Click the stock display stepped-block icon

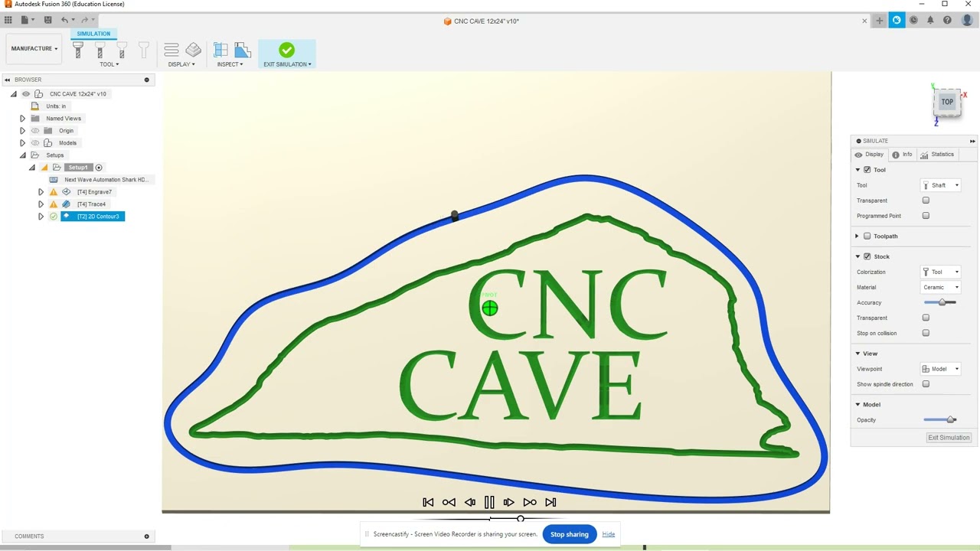(193, 50)
